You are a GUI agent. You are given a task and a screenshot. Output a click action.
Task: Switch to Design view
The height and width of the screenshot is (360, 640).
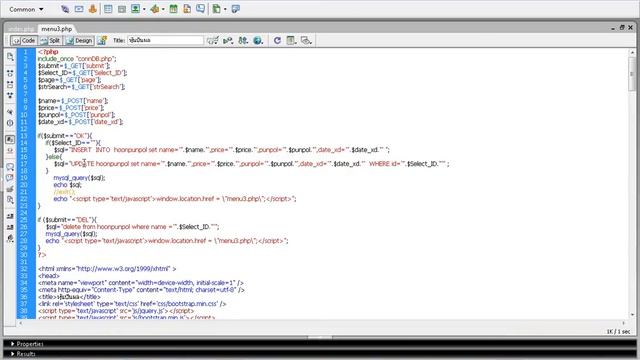tap(79, 40)
